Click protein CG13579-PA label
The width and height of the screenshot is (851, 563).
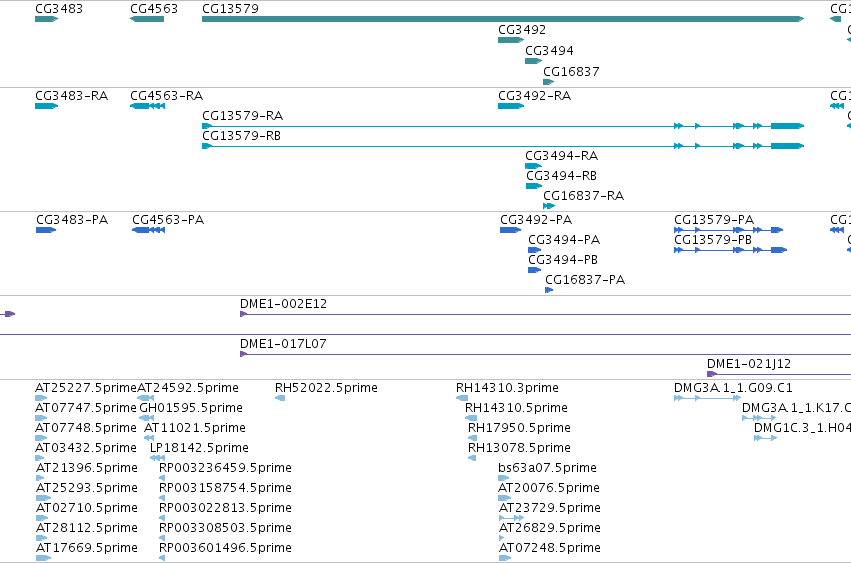pos(714,220)
